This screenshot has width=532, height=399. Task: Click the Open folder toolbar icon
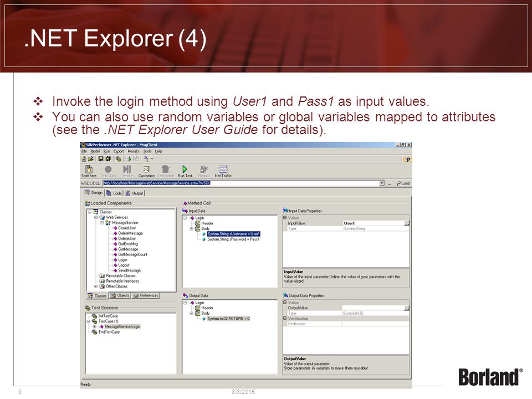pos(90,159)
